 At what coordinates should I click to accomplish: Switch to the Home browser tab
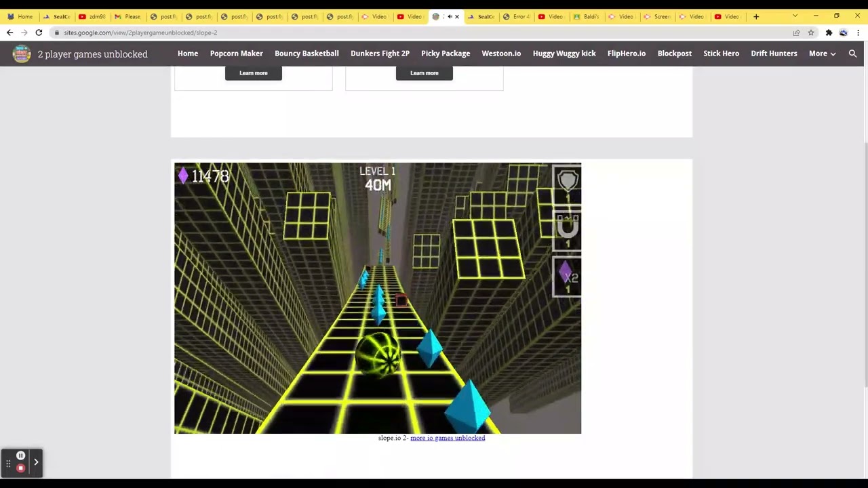[x=20, y=16]
